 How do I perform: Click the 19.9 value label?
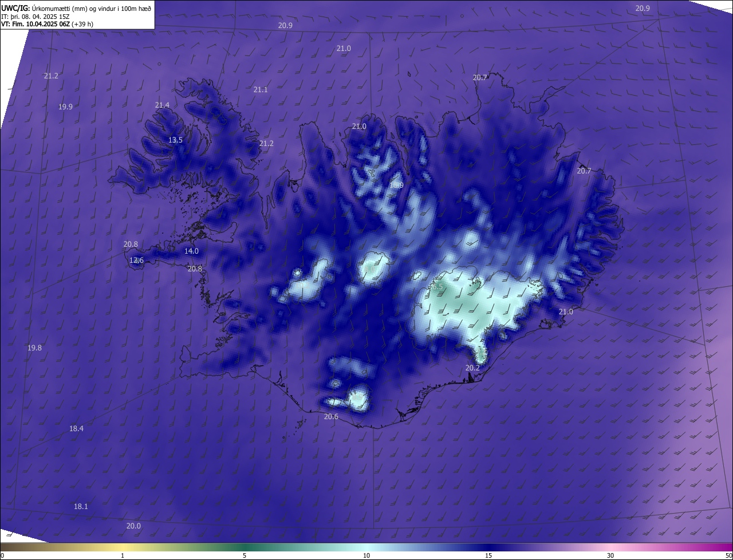(x=65, y=107)
